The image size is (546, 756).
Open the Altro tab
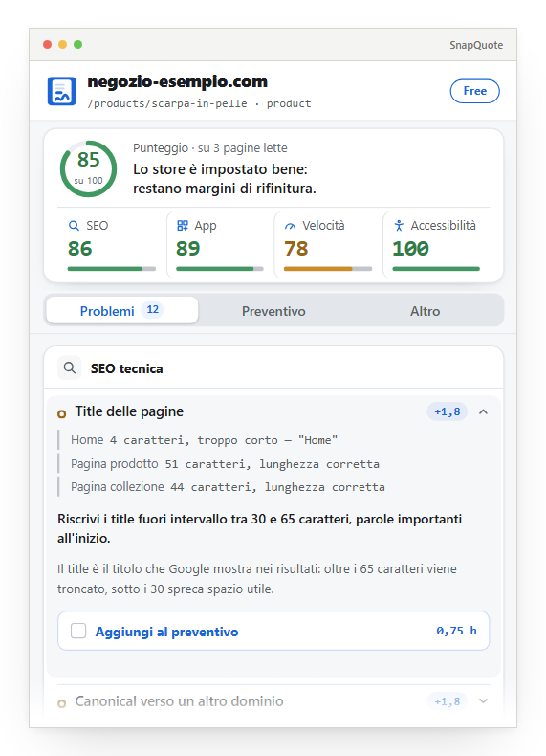click(426, 311)
